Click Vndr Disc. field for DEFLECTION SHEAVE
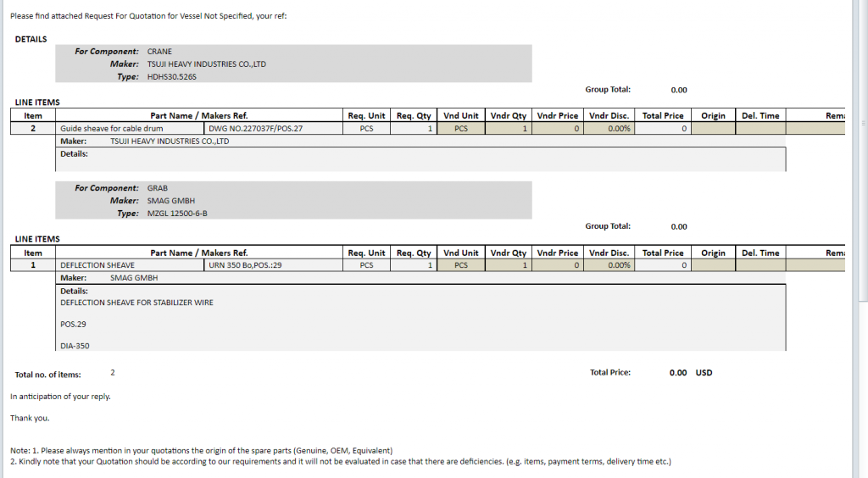 click(x=608, y=265)
